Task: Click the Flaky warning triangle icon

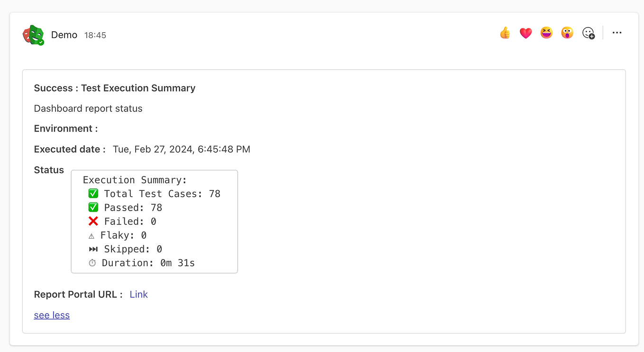Action: point(92,236)
